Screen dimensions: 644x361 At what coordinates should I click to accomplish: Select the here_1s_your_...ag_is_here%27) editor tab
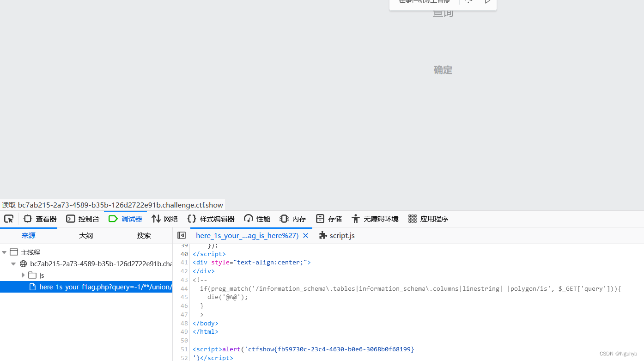pyautogui.click(x=247, y=235)
